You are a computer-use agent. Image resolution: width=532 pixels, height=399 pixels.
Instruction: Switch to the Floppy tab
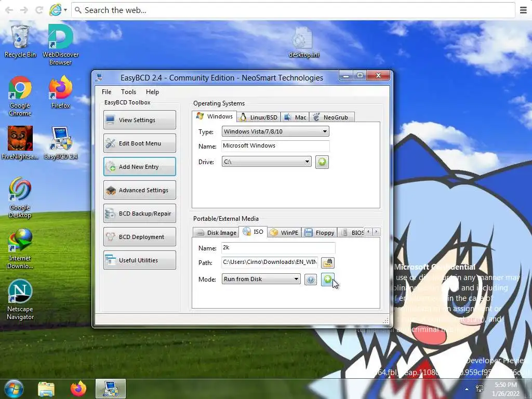(320, 232)
